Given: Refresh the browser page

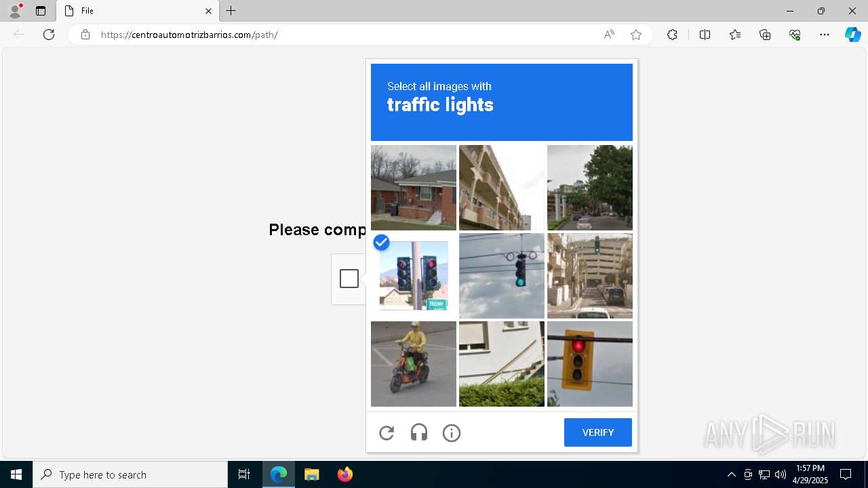Looking at the screenshot, I should click(x=49, y=35).
